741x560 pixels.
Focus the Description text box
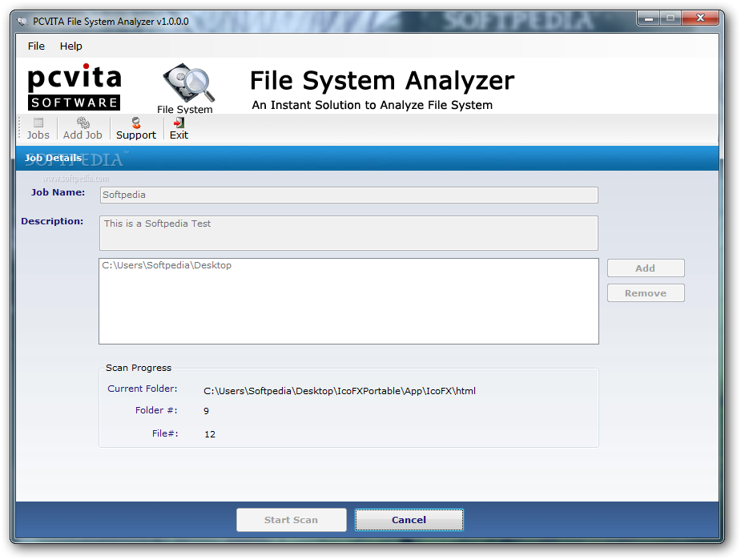[x=348, y=233]
